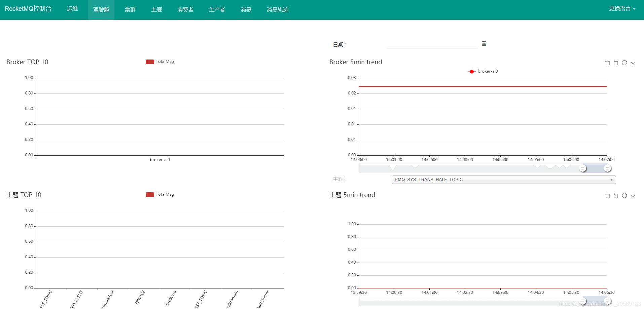Toggle the broker-a:0 series legend

coord(483,71)
